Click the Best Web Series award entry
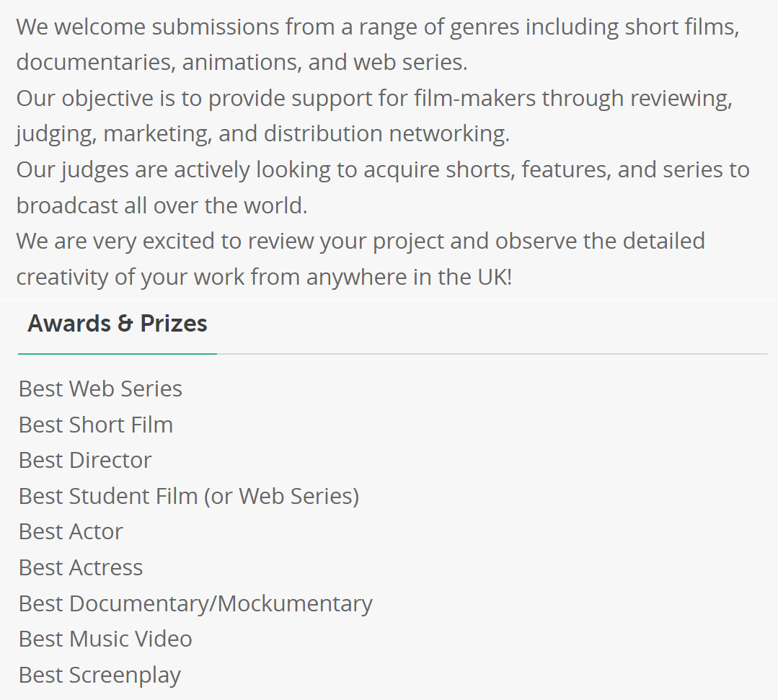 (100, 389)
